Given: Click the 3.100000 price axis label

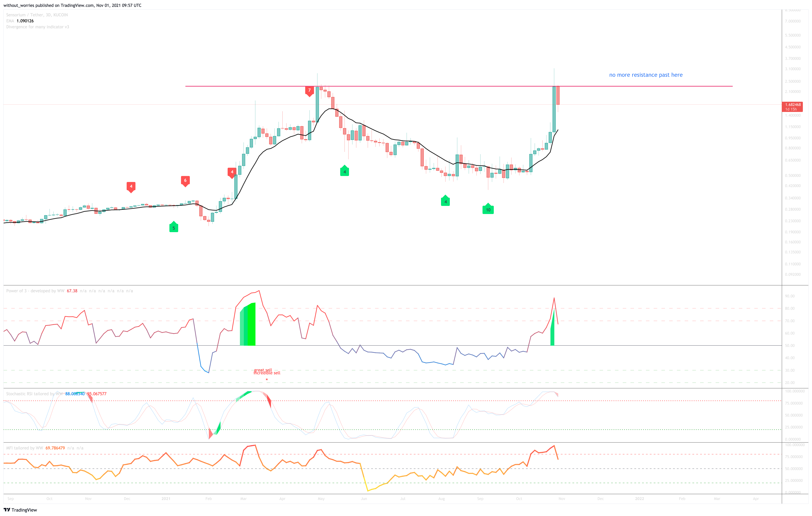Looking at the screenshot, I should click(793, 69).
